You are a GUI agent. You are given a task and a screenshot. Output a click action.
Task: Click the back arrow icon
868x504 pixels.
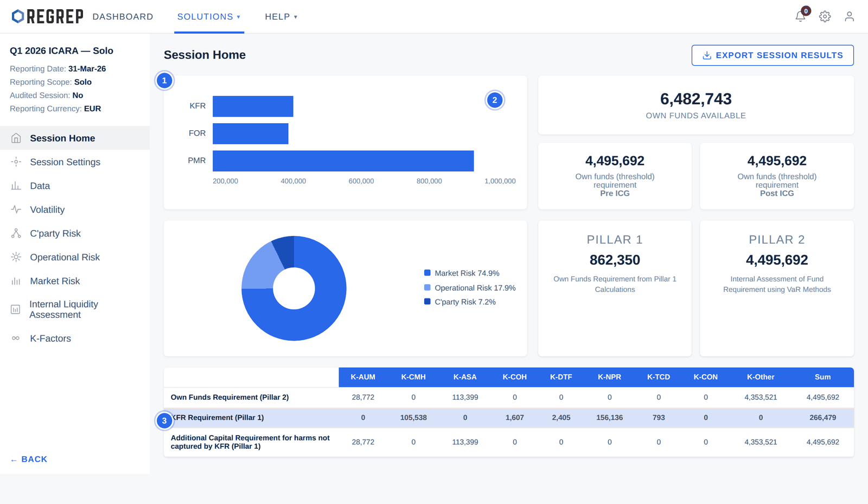click(14, 460)
